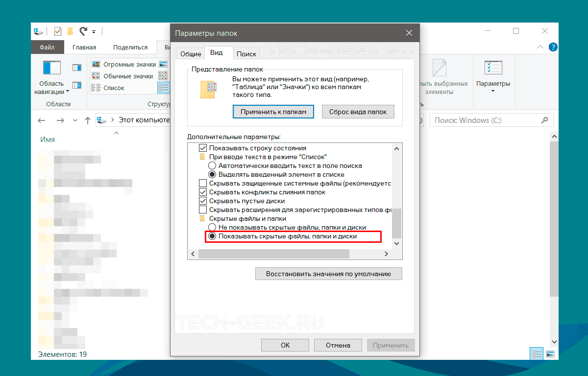Select "Выделять введенный элемент в списке" radio

(212, 174)
